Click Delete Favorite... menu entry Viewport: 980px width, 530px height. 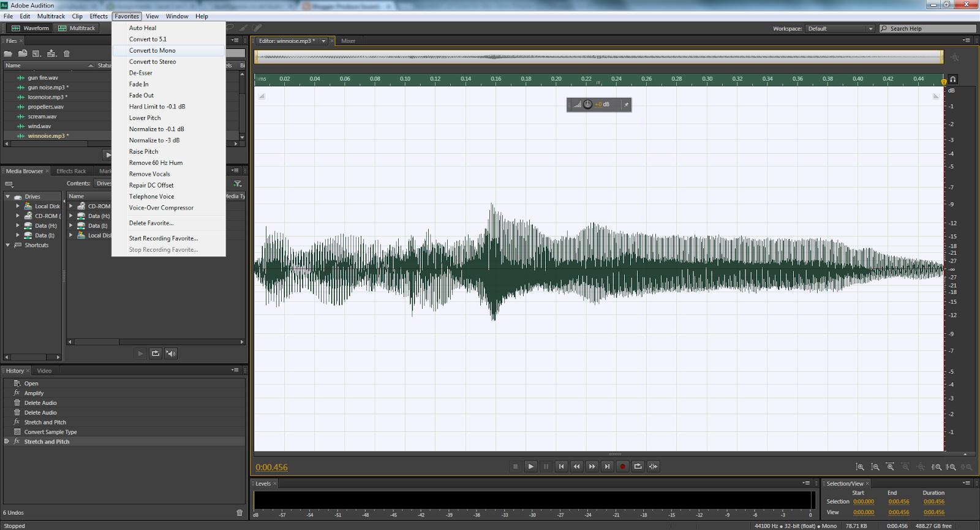(x=168, y=223)
